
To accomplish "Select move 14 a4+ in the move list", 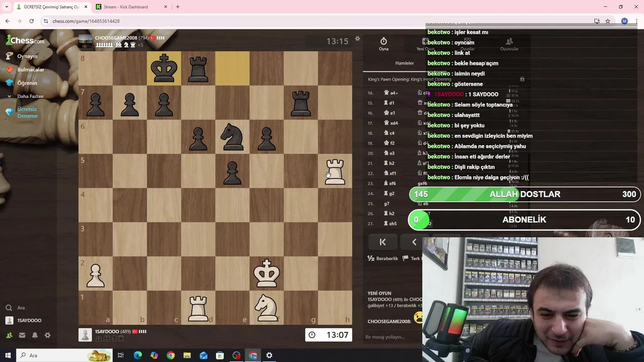I will (391, 93).
